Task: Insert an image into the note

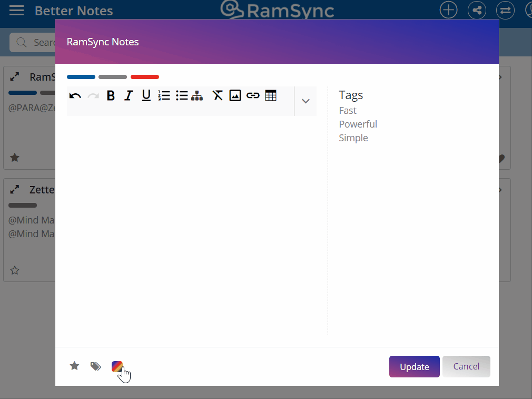Action: coord(235,96)
